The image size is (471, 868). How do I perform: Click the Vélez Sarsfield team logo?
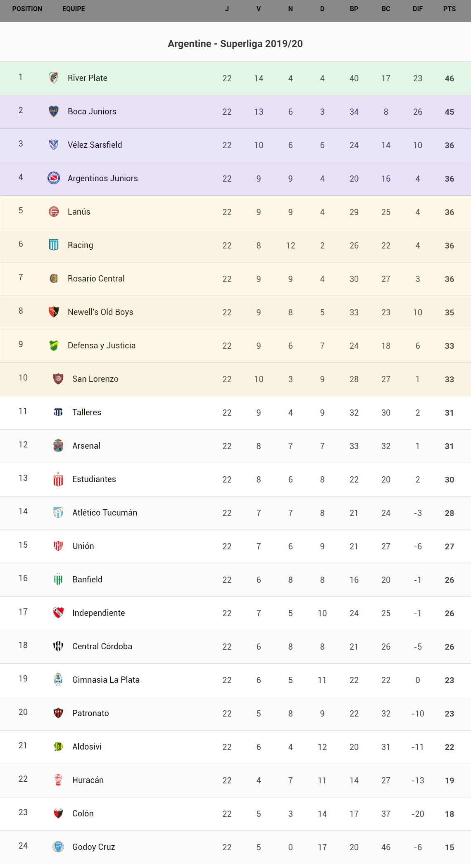pos(54,144)
